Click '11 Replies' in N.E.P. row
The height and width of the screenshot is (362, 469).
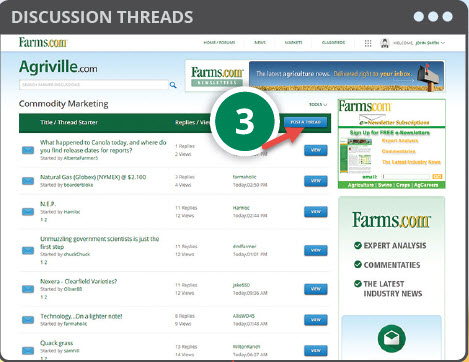click(186, 208)
